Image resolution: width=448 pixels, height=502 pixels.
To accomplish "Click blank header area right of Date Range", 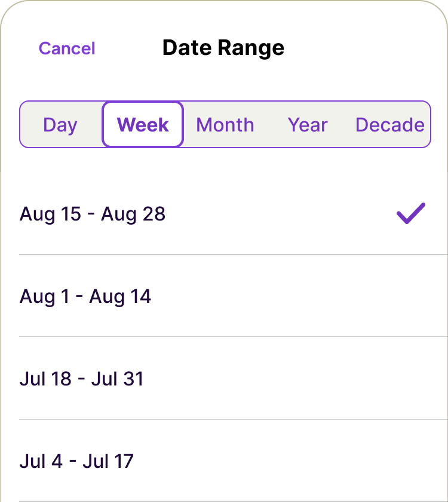I will click(x=370, y=48).
